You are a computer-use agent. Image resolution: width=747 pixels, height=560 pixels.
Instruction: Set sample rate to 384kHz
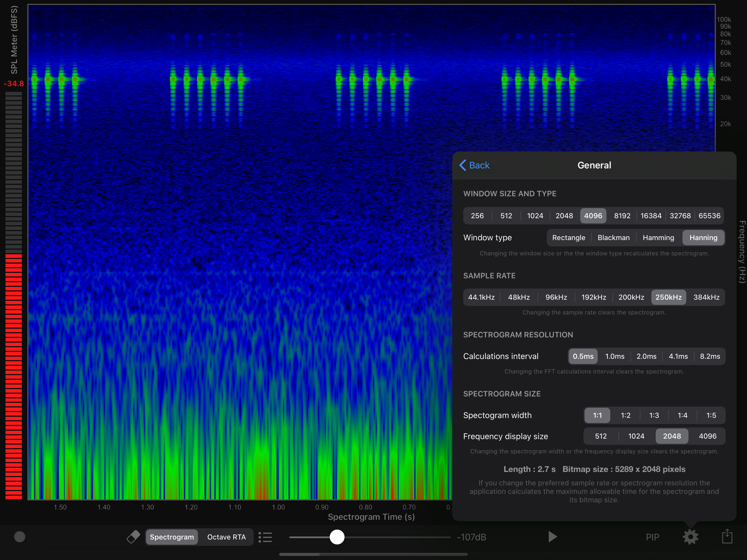tap(706, 297)
